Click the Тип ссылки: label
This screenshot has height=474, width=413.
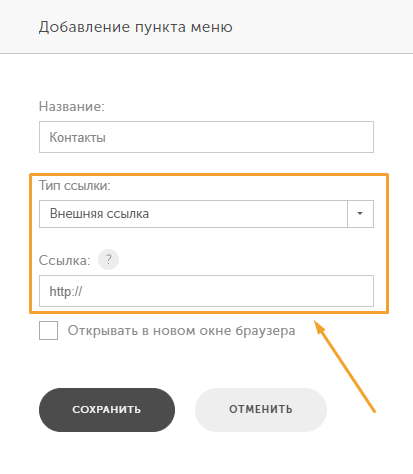coord(75,185)
